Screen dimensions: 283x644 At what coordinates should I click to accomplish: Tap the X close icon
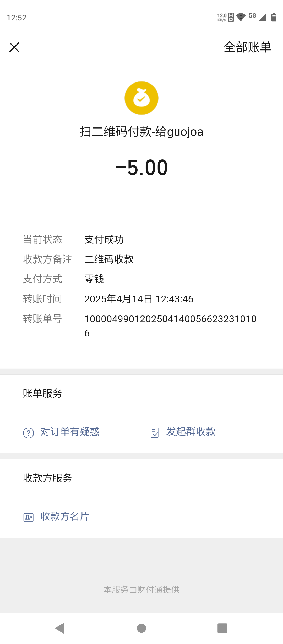[x=14, y=47]
